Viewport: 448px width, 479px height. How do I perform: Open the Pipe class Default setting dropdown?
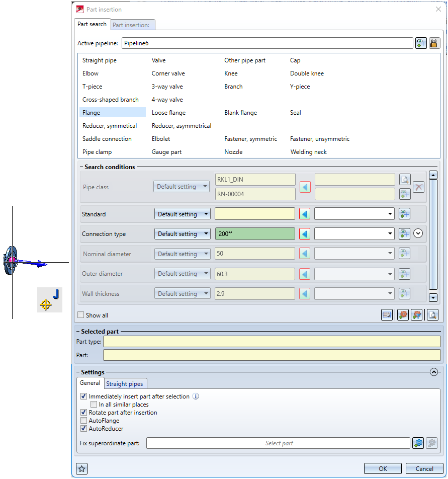click(182, 186)
